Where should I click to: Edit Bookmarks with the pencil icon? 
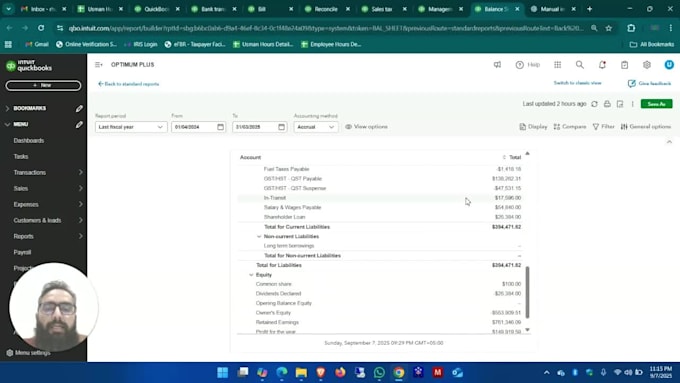click(x=79, y=108)
